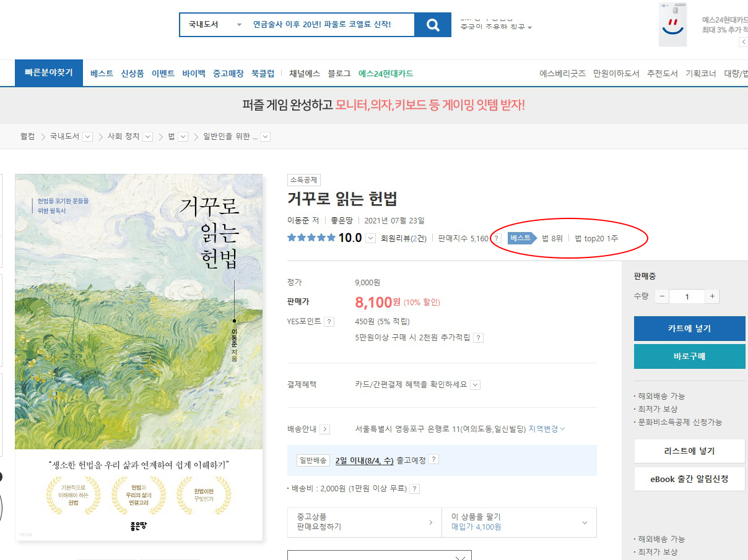Click the 배송안내 arrow icon
This screenshot has height=560, width=748.
(x=325, y=429)
